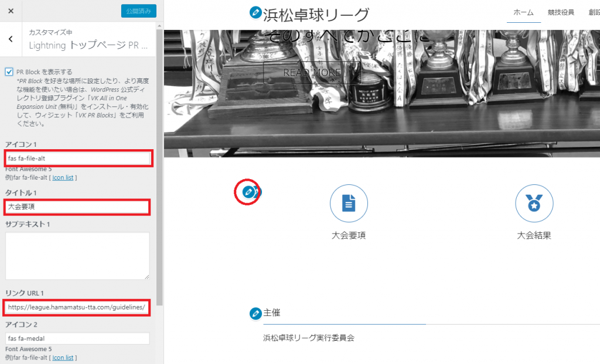Image resolution: width=600 pixels, height=364 pixels.
Task: Click the pencil edit icon next to 主催
Action: (255, 314)
